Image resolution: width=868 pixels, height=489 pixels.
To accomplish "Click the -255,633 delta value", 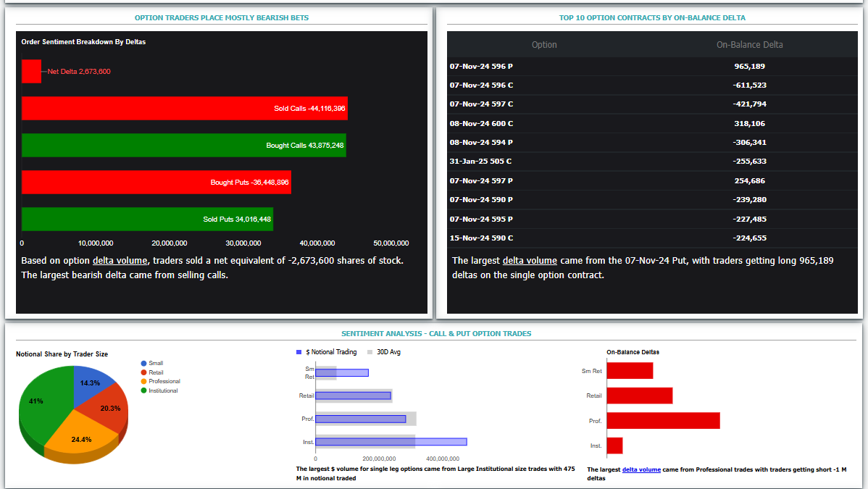I will tap(749, 161).
